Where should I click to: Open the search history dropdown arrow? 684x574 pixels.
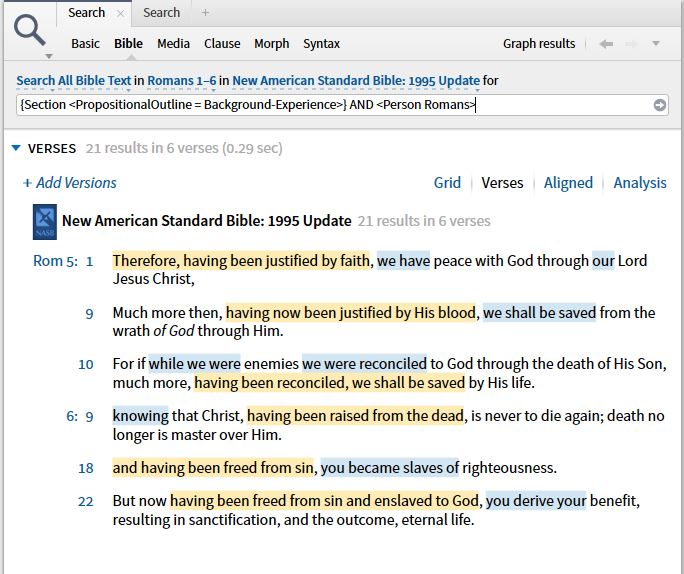pos(656,44)
